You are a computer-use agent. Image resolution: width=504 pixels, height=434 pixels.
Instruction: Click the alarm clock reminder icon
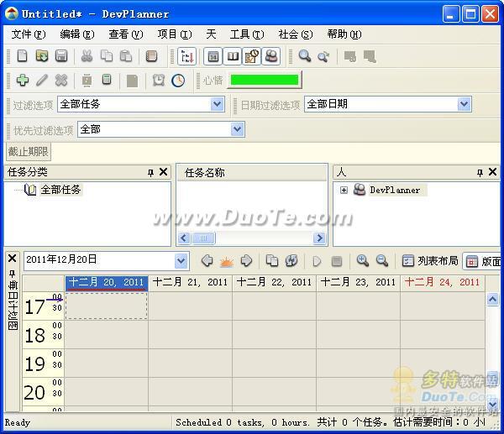159,80
